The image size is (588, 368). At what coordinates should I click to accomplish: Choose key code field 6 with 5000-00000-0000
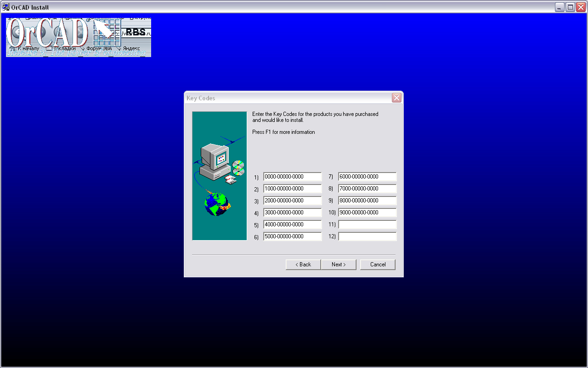click(x=293, y=236)
